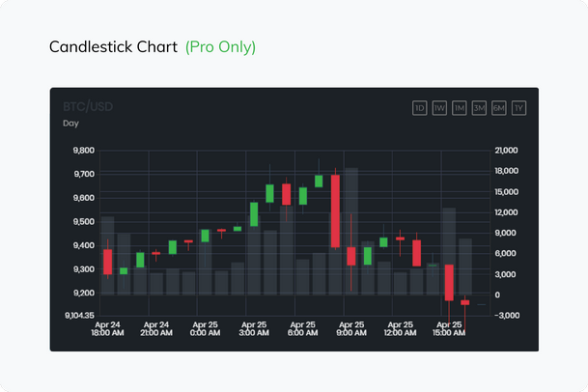Click the Apr 25 0:00 AM axis label
Screen dimensions: 588x392
(x=205, y=329)
